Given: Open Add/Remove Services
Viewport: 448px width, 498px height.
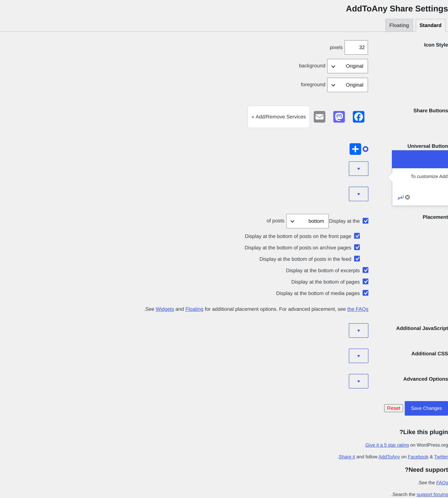Looking at the screenshot, I should click(278, 117).
